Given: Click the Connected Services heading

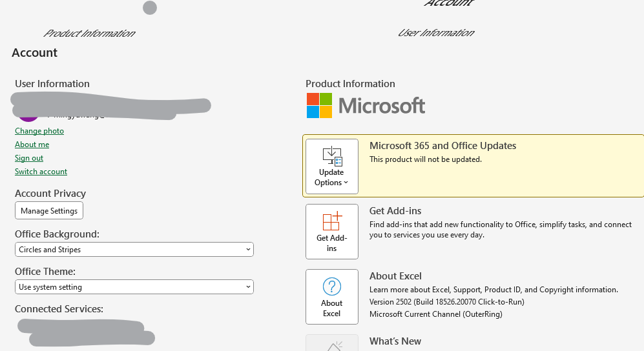Looking at the screenshot, I should point(59,309).
